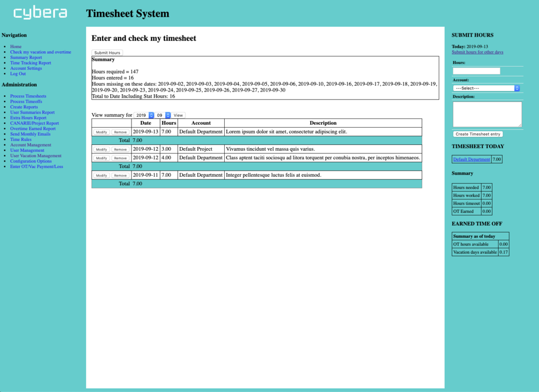Open Configuration Options link

(x=31, y=161)
